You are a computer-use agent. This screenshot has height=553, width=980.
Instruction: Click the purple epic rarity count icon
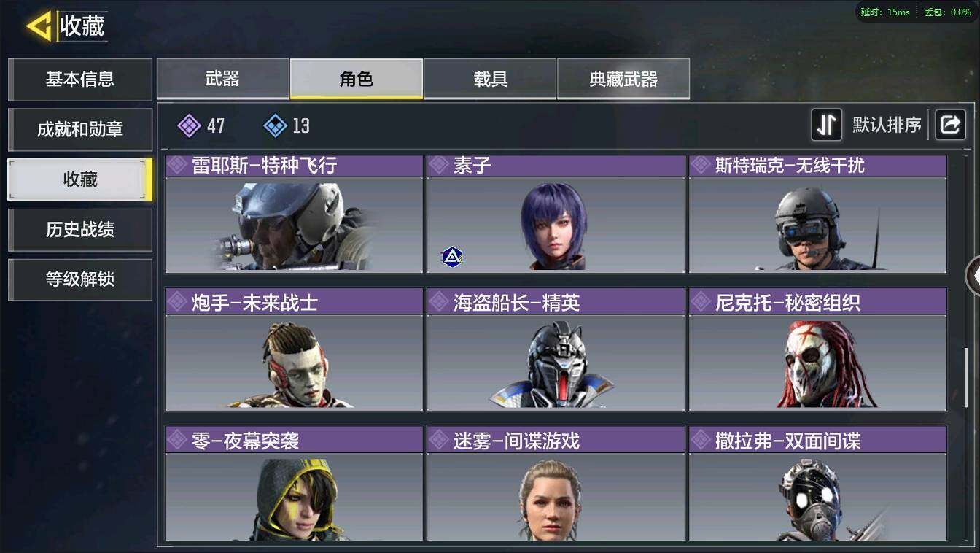click(x=189, y=125)
